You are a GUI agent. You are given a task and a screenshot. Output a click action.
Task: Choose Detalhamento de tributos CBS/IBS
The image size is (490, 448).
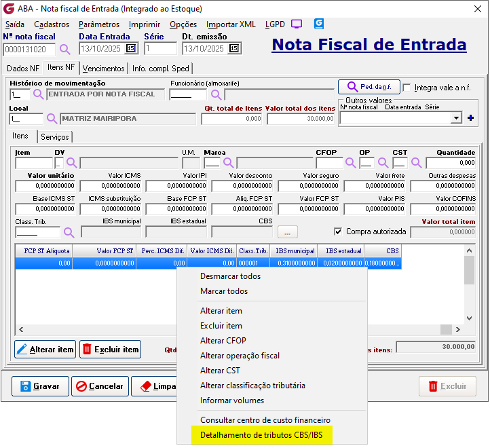261,435
